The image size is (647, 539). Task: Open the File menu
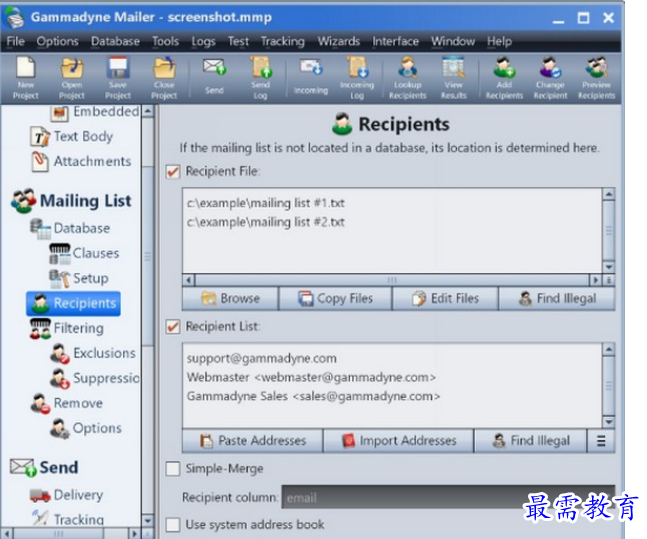[x=16, y=41]
